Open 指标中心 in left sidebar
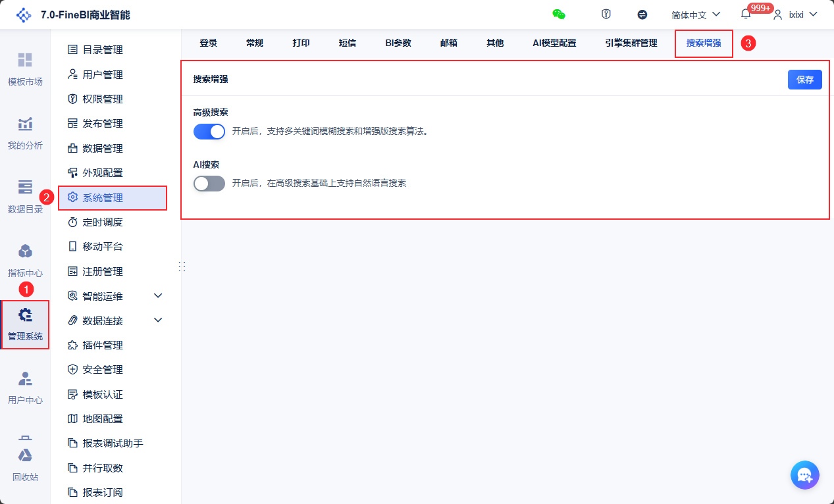Viewport: 834px width, 504px height. pyautogui.click(x=25, y=261)
